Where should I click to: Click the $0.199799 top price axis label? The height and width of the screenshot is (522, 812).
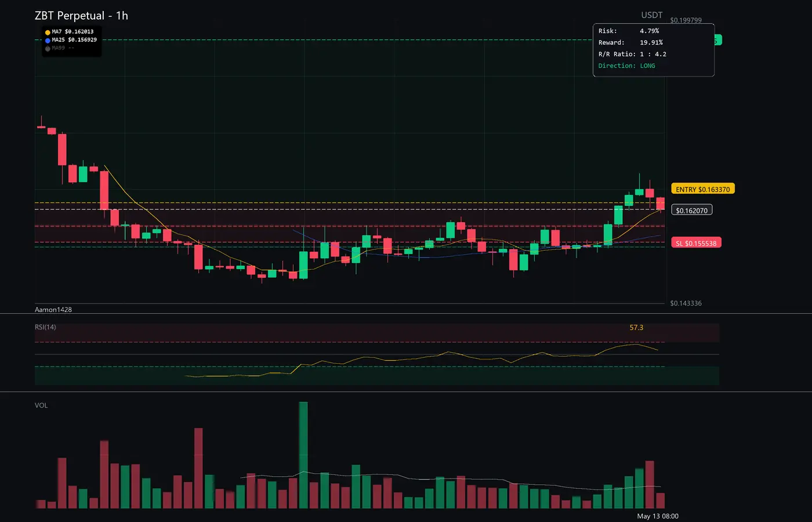click(x=686, y=20)
